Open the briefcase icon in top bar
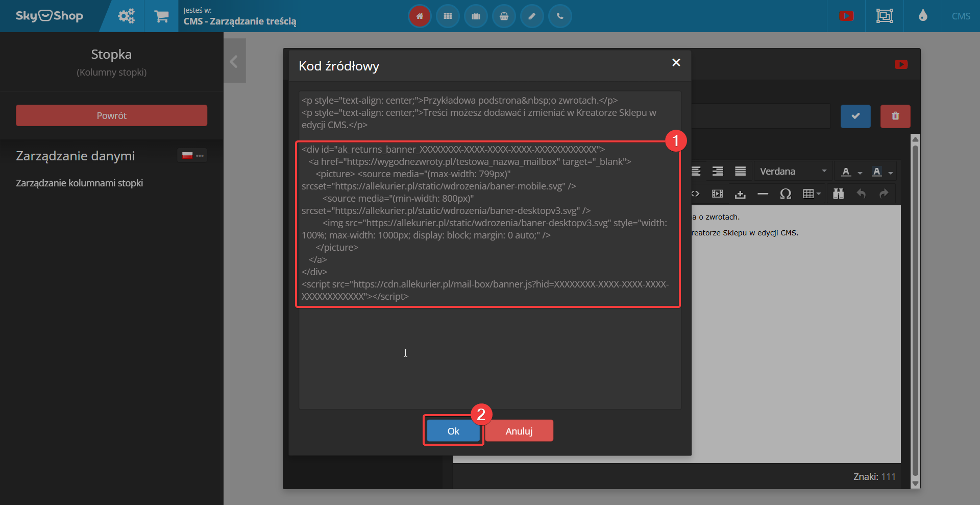The height and width of the screenshot is (505, 980). click(x=476, y=16)
